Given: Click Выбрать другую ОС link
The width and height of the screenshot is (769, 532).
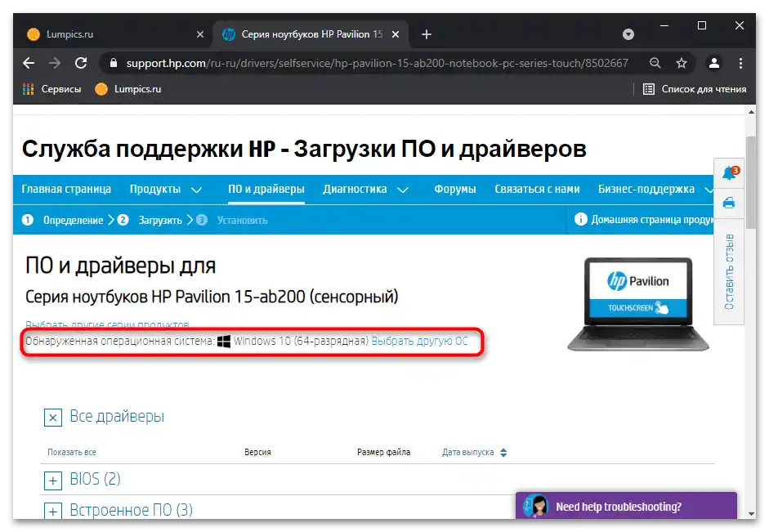Looking at the screenshot, I should pos(420,341).
